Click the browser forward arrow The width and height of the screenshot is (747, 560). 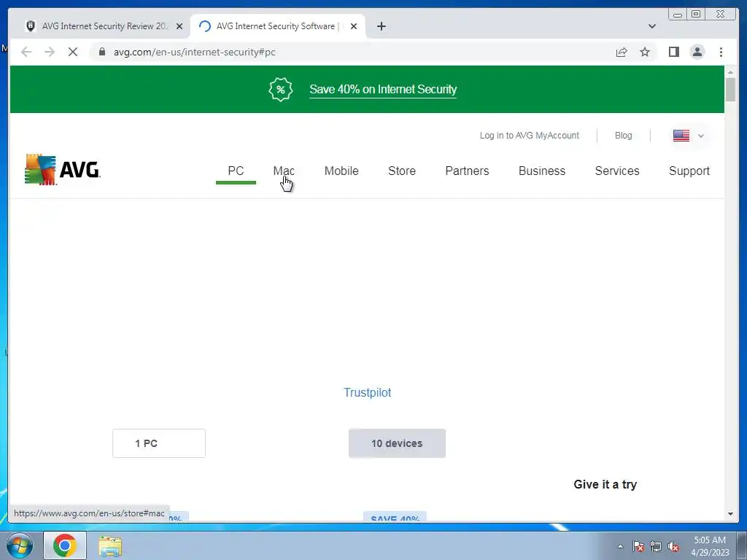click(50, 52)
